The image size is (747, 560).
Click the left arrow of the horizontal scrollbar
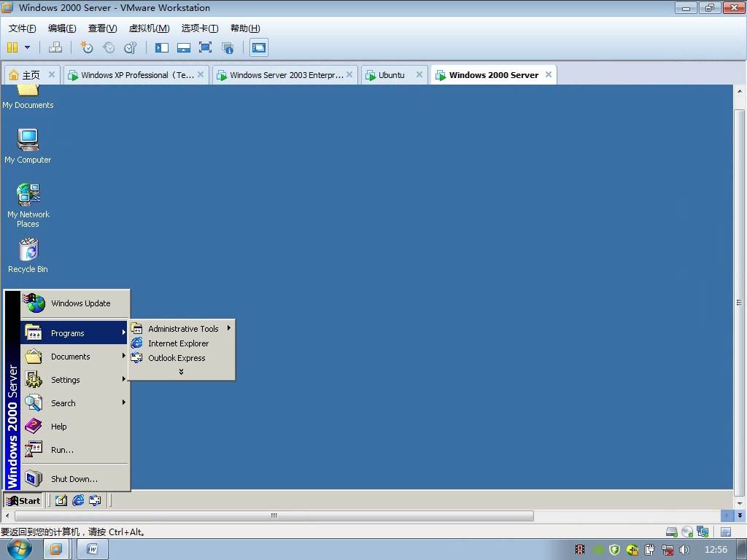point(7,516)
